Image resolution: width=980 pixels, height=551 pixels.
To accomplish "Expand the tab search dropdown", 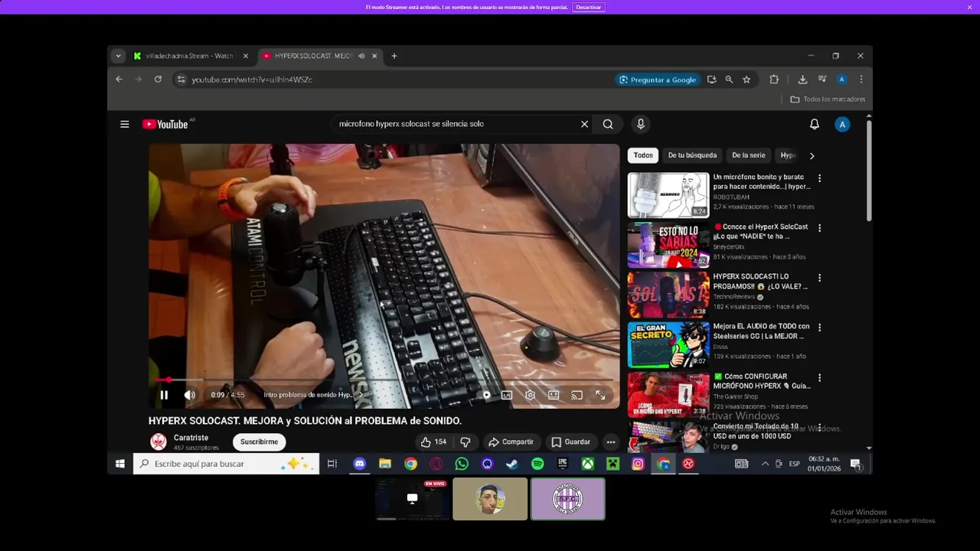I will pos(118,56).
